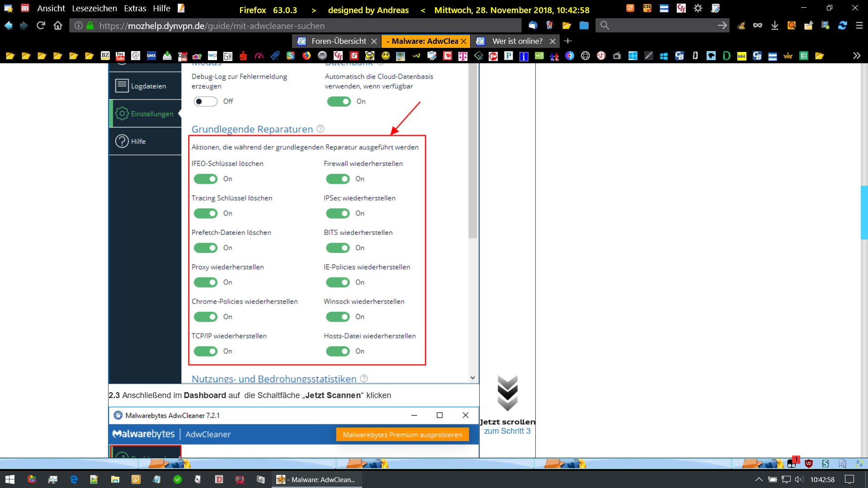This screenshot has height=488, width=868.
Task: Click Malwarebytes Premium ausprobieren button
Action: click(402, 435)
